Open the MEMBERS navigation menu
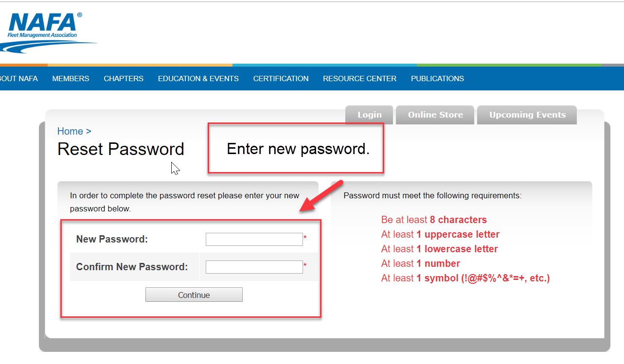This screenshot has width=624, height=364. pos(71,79)
